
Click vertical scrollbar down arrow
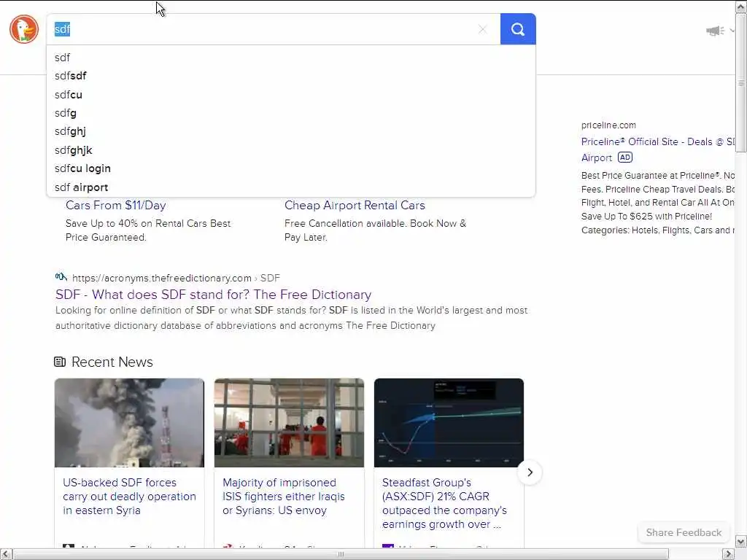pos(741,542)
